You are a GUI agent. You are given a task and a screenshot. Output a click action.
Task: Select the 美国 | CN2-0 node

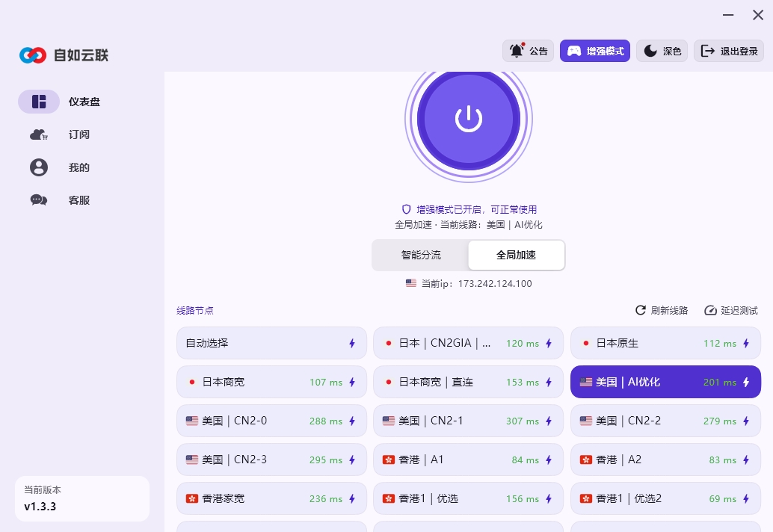(x=271, y=421)
